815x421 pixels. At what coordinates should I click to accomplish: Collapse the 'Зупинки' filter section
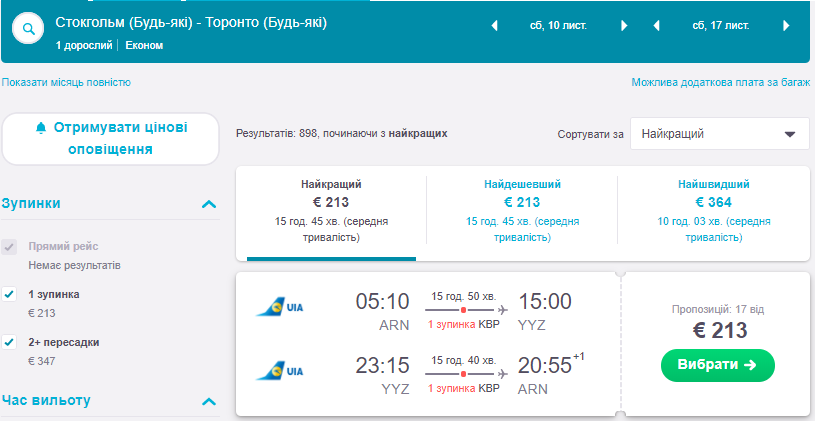point(209,204)
